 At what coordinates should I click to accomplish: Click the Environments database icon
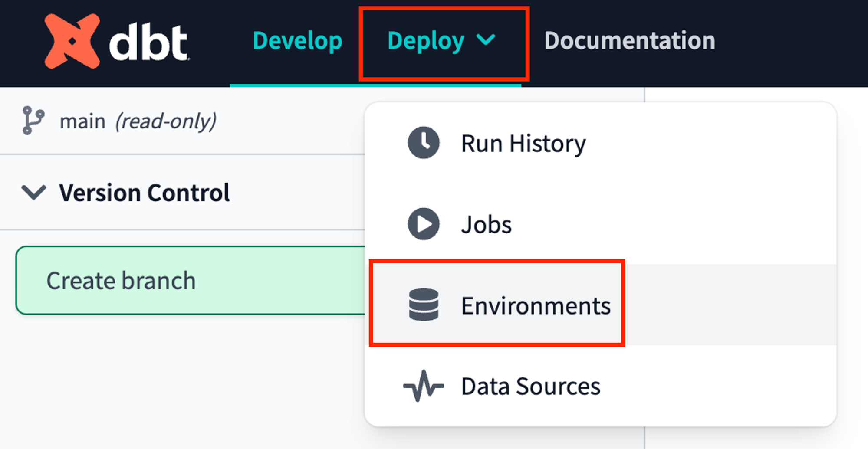point(423,305)
